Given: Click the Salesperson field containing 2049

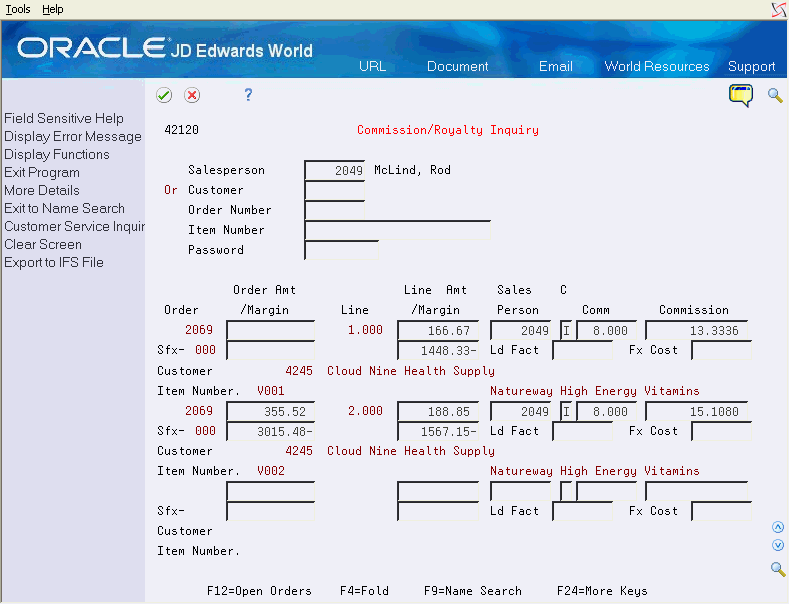Looking at the screenshot, I should [x=335, y=171].
